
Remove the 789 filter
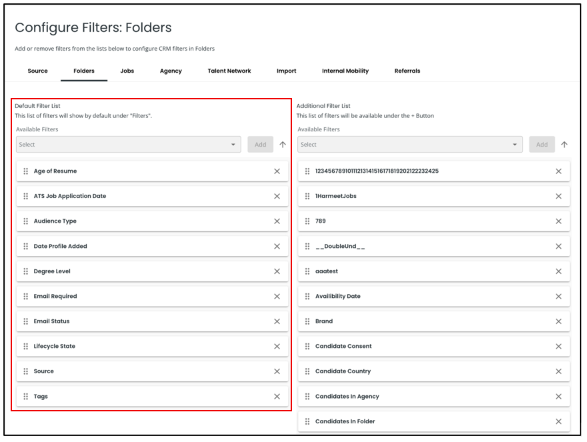[x=559, y=222]
